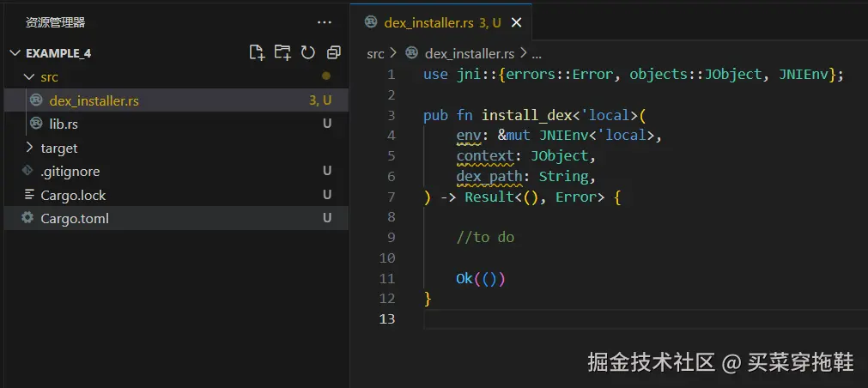Viewport: 868px width, 388px height.
Task: Open the Cargo.lock file
Action: (177, 195)
